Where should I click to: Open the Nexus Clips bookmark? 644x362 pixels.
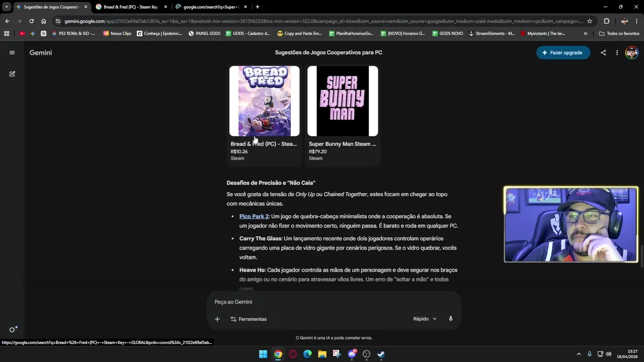coord(117,34)
